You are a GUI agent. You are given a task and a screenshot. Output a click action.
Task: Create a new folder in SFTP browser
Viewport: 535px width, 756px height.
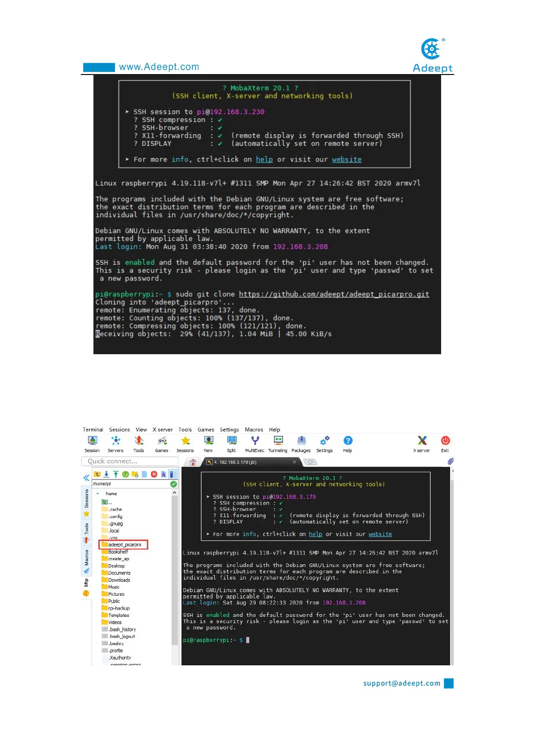tap(135, 474)
